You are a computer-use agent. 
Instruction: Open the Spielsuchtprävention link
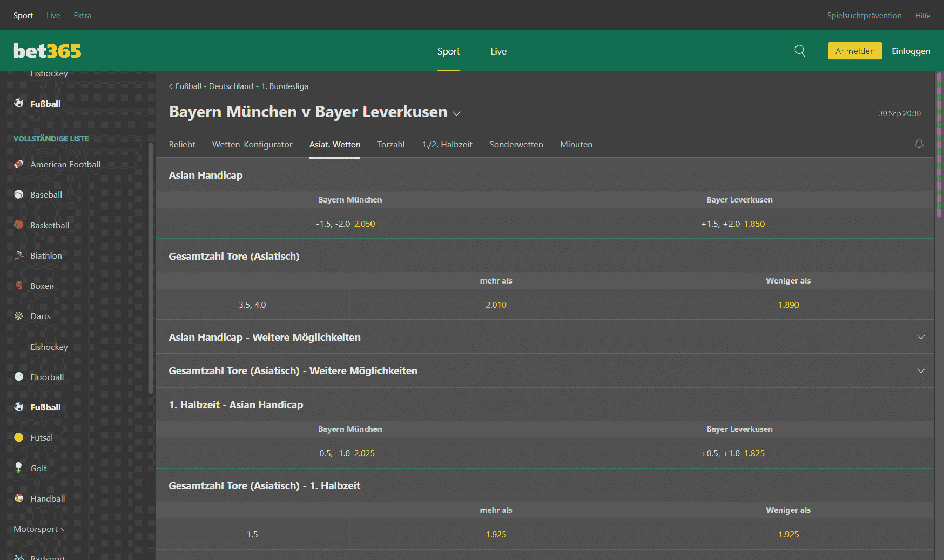coord(864,16)
